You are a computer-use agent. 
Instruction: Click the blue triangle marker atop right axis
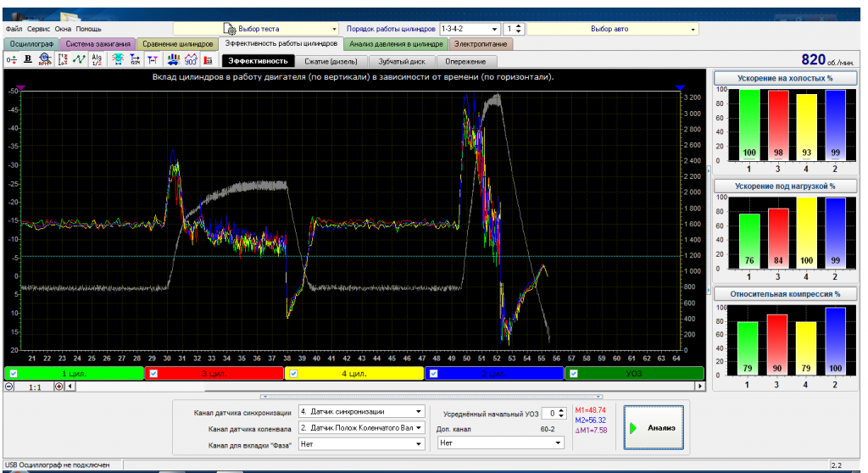[x=681, y=87]
